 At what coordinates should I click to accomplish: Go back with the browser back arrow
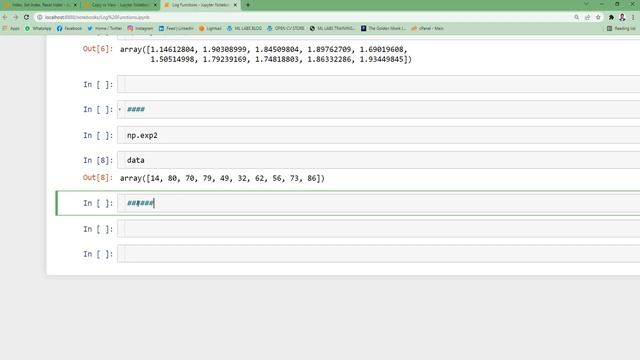(x=5, y=17)
